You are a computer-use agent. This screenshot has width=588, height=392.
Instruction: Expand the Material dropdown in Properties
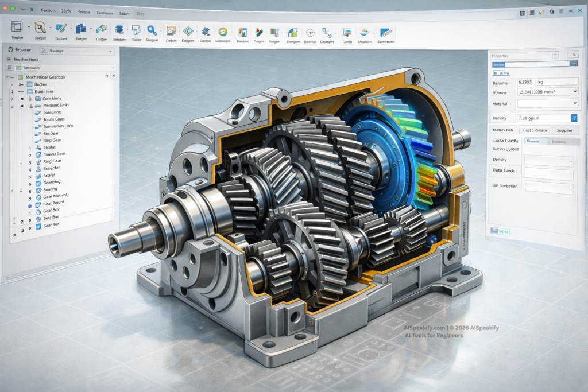tap(575, 102)
